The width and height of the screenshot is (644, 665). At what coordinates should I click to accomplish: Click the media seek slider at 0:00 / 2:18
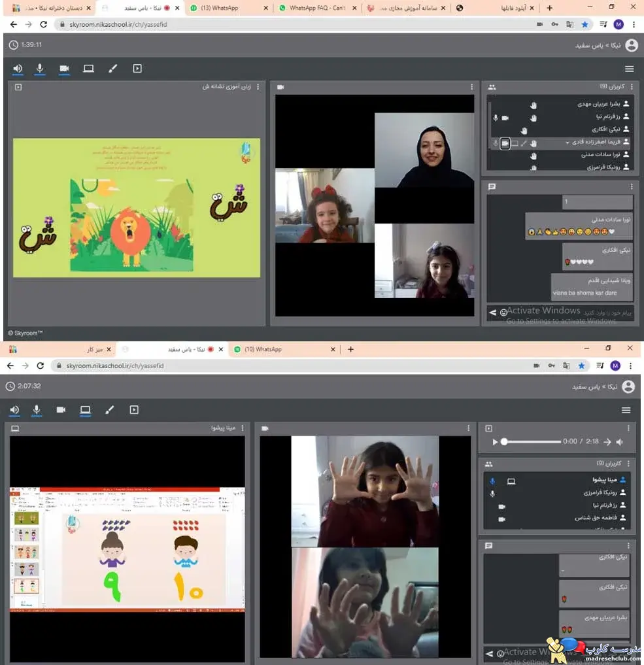[x=532, y=441]
